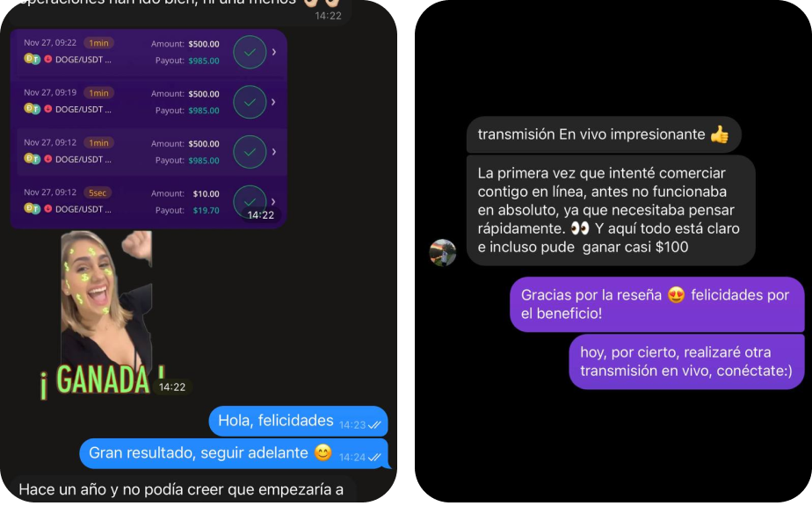The height and width of the screenshot is (513, 812).
Task: Click the read-receipt double check at 14:24
Action: coord(374,458)
